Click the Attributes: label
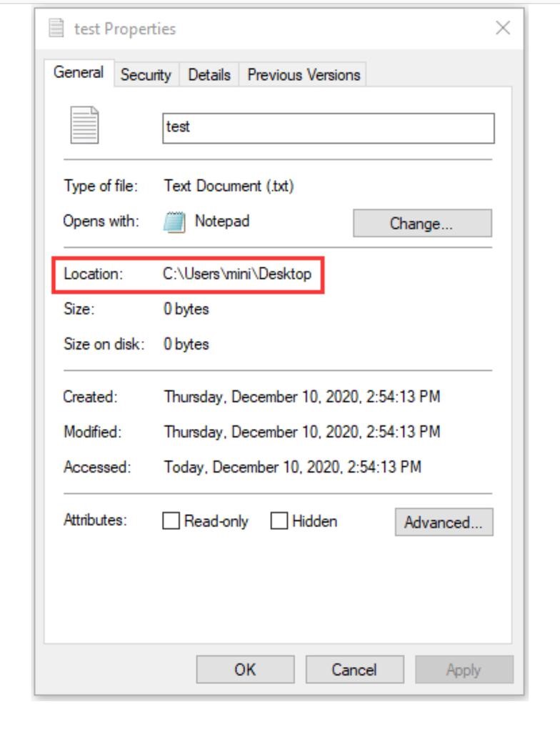Viewport: 560px width, 732px height. pyautogui.click(x=95, y=520)
